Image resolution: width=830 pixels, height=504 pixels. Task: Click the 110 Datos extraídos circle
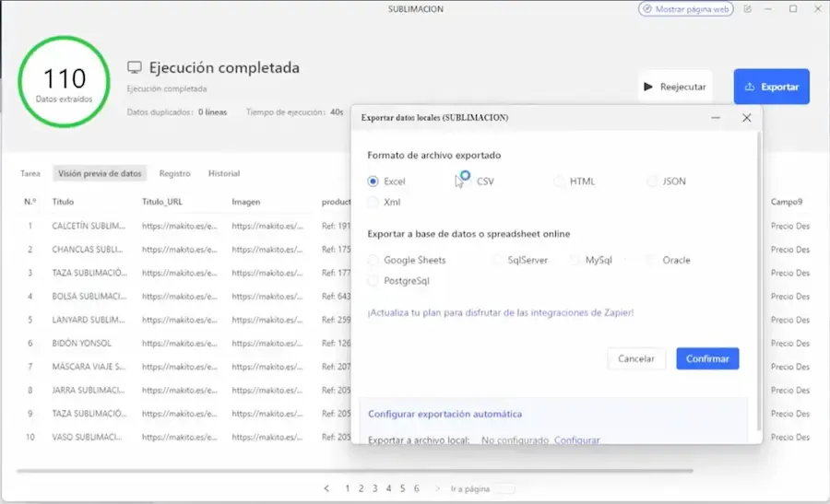[64, 82]
